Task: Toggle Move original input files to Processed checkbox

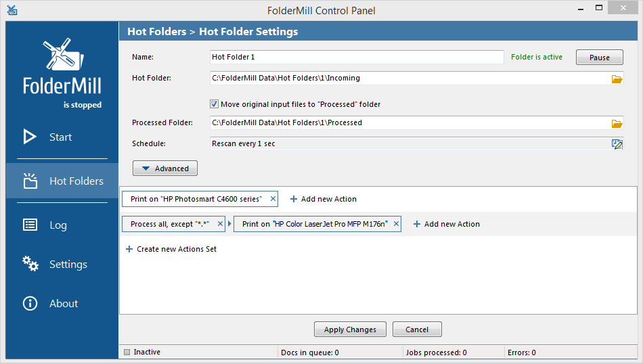Action: [x=214, y=104]
